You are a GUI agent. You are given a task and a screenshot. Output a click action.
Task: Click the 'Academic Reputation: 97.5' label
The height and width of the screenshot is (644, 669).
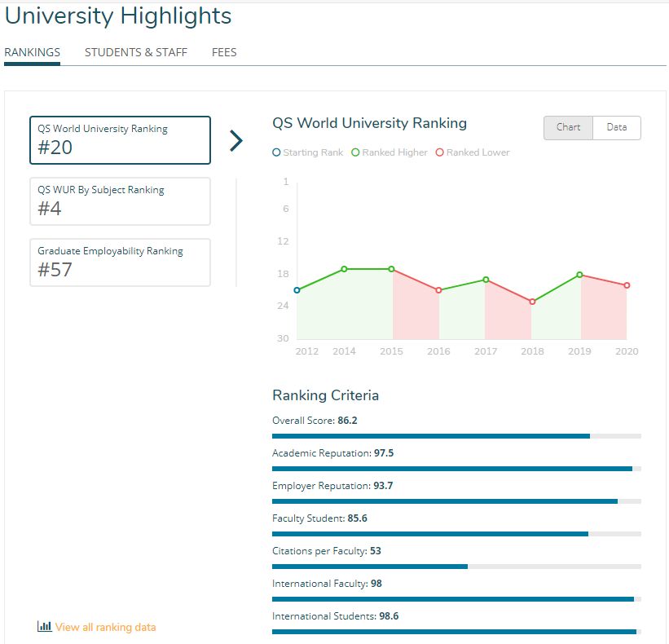[332, 452]
